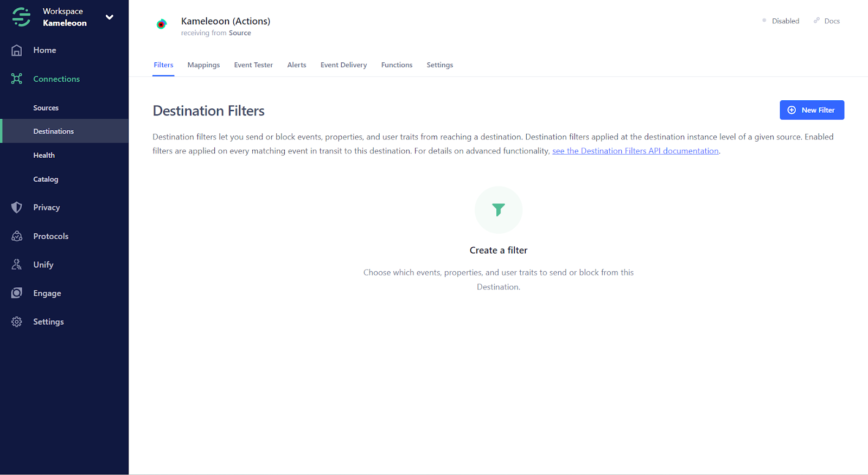Click the Segment logo icon

click(21, 17)
